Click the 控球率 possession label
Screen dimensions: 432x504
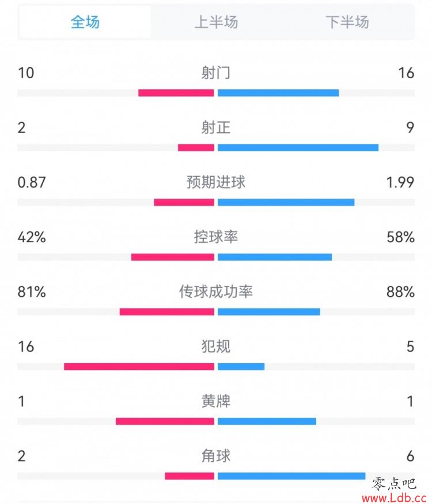click(x=216, y=236)
